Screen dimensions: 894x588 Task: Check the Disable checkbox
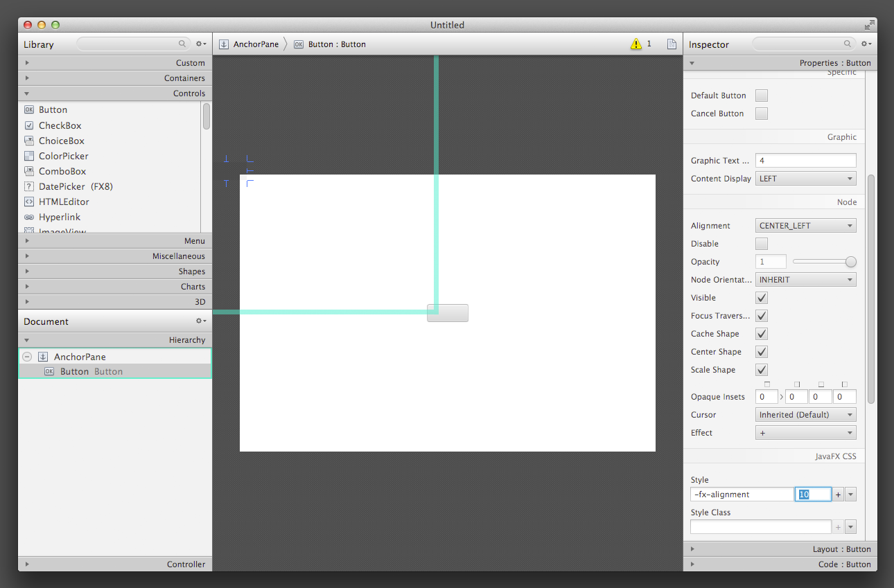pos(762,244)
